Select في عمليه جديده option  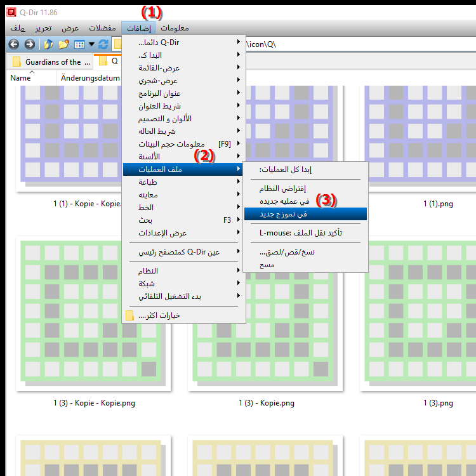305,201
